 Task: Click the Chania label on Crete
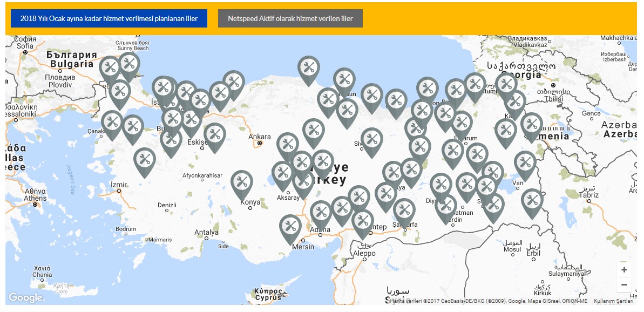point(42,275)
